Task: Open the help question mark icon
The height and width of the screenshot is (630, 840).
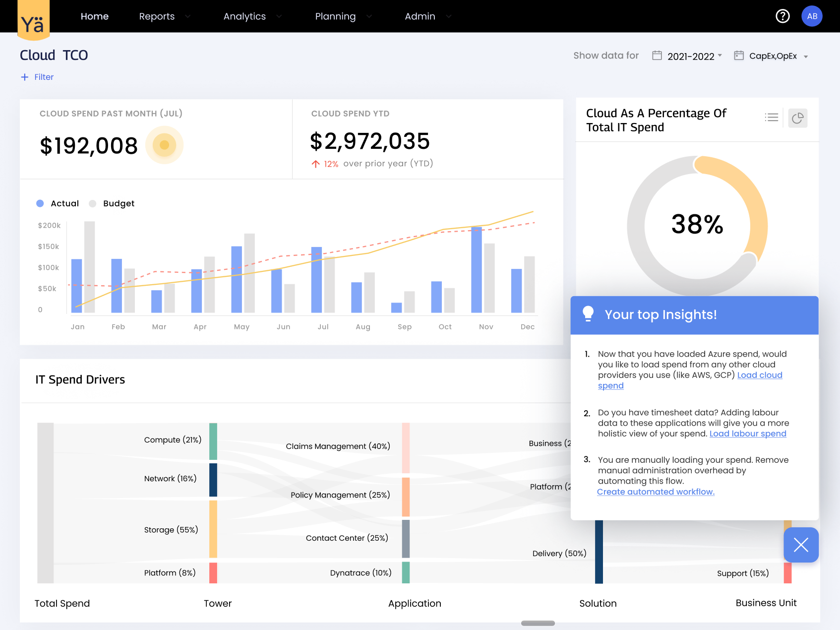Action: click(x=782, y=16)
